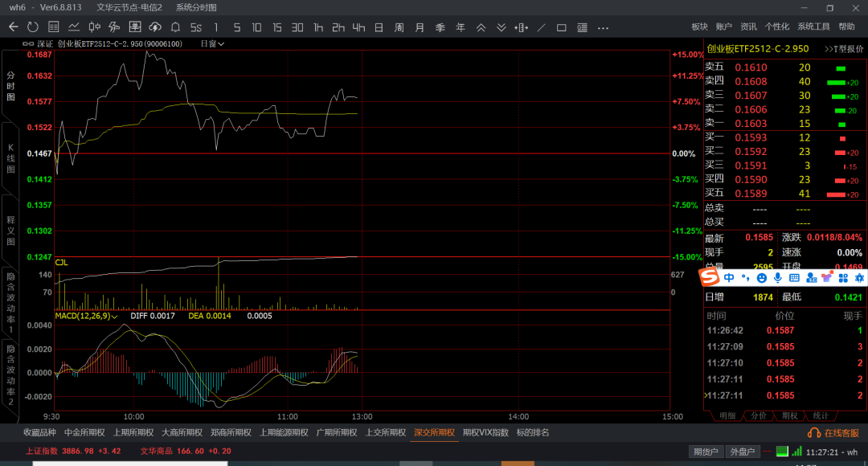
Task: Click the cloud lightning icon
Action: click(x=155, y=27)
